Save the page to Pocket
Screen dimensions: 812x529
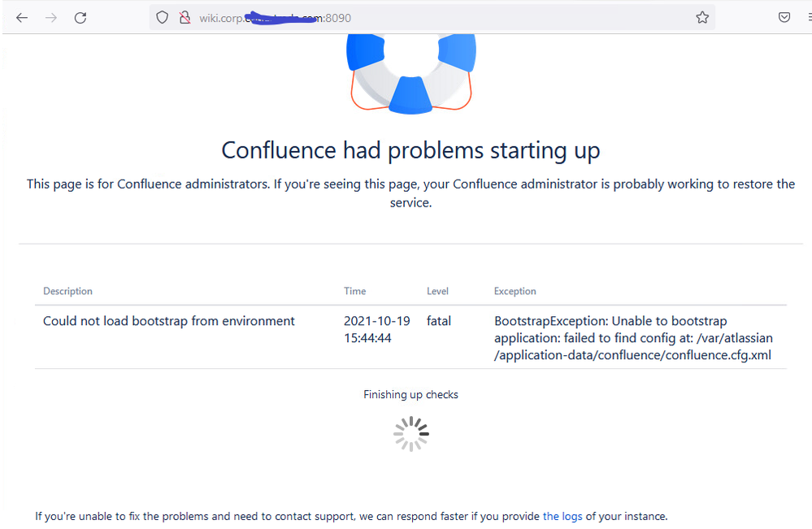pyautogui.click(x=784, y=16)
